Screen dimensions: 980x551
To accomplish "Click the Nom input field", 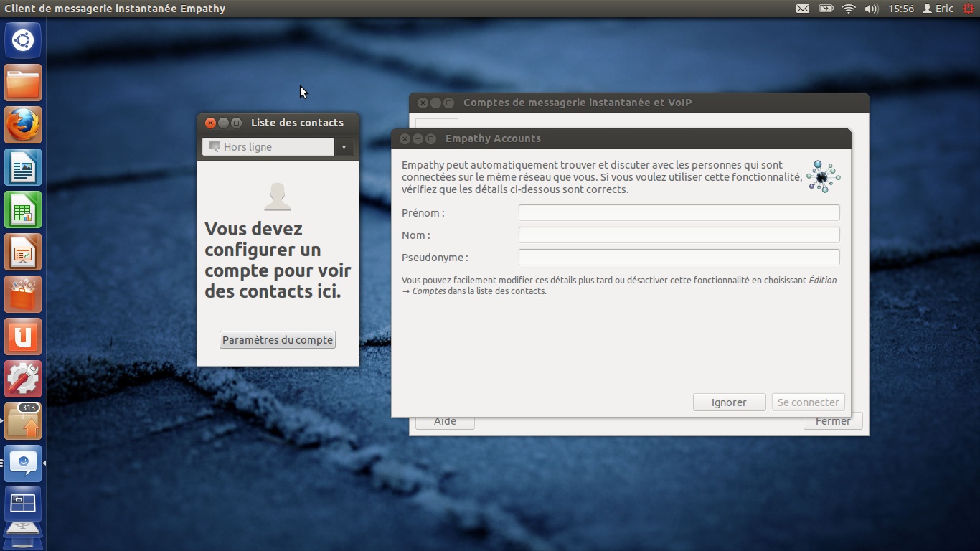I will [679, 235].
